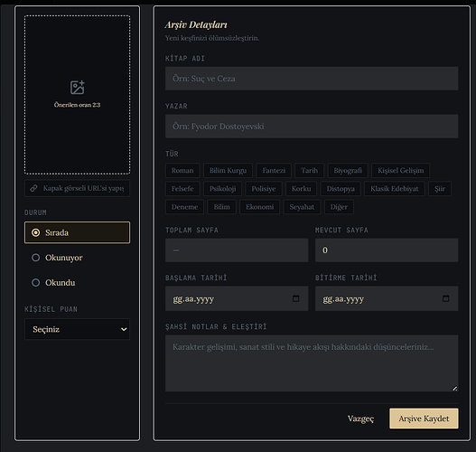Open calendar picker for Başlama Tarihi

coord(295,298)
